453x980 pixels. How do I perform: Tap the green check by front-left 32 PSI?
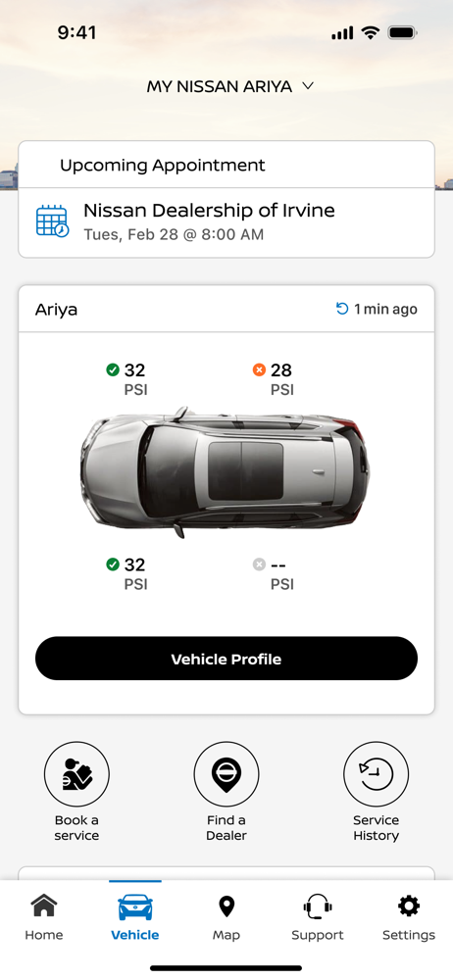[113, 370]
